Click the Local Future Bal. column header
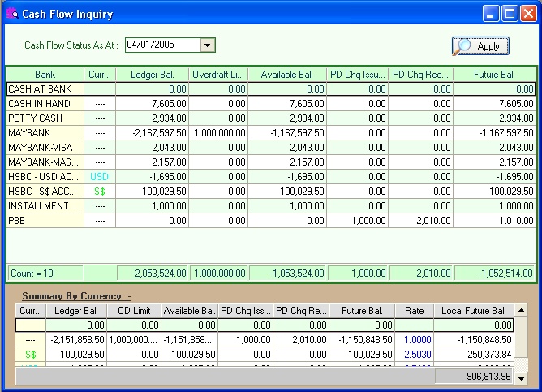Viewport: 542px width, 392px height. (474, 310)
